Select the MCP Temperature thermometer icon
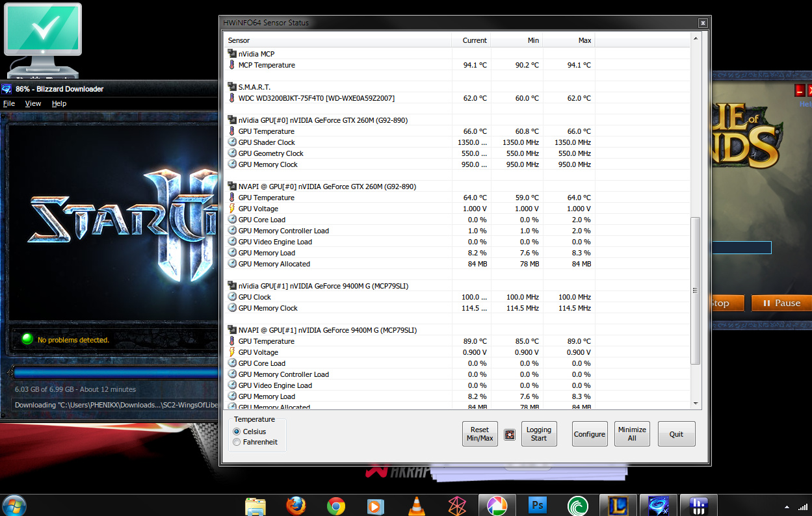The height and width of the screenshot is (516, 812). [x=232, y=65]
